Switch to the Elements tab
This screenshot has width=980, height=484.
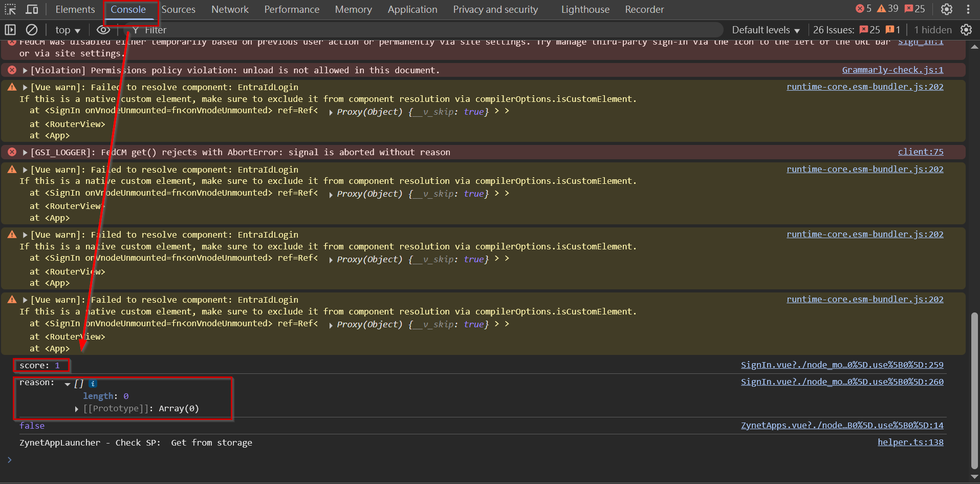click(75, 9)
